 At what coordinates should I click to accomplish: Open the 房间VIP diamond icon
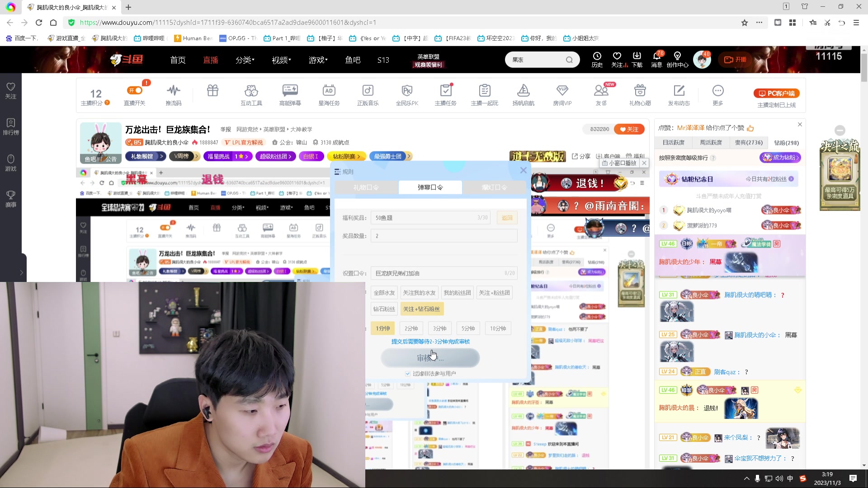(562, 90)
